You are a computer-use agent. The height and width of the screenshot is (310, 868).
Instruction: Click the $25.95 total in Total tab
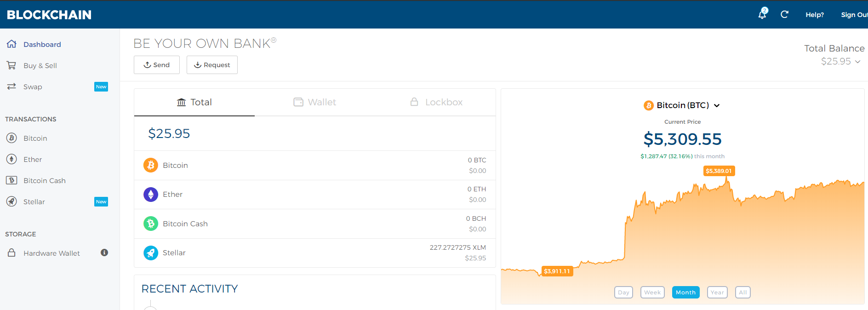[x=169, y=133]
